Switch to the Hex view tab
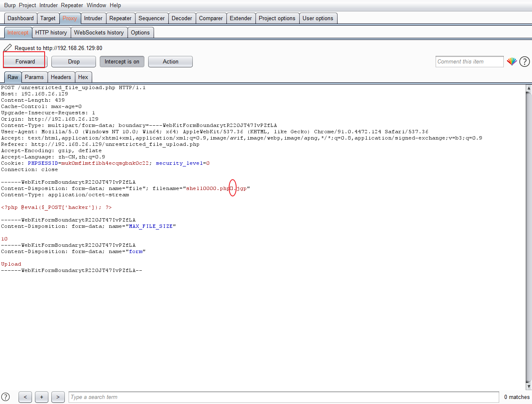Screen dimensions: 532x404 [x=83, y=77]
